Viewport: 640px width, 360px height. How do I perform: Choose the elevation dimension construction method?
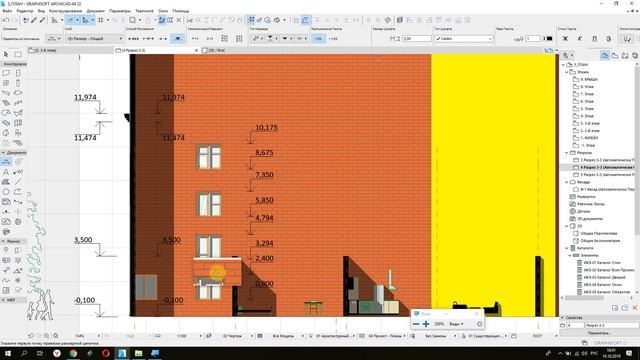(x=178, y=38)
